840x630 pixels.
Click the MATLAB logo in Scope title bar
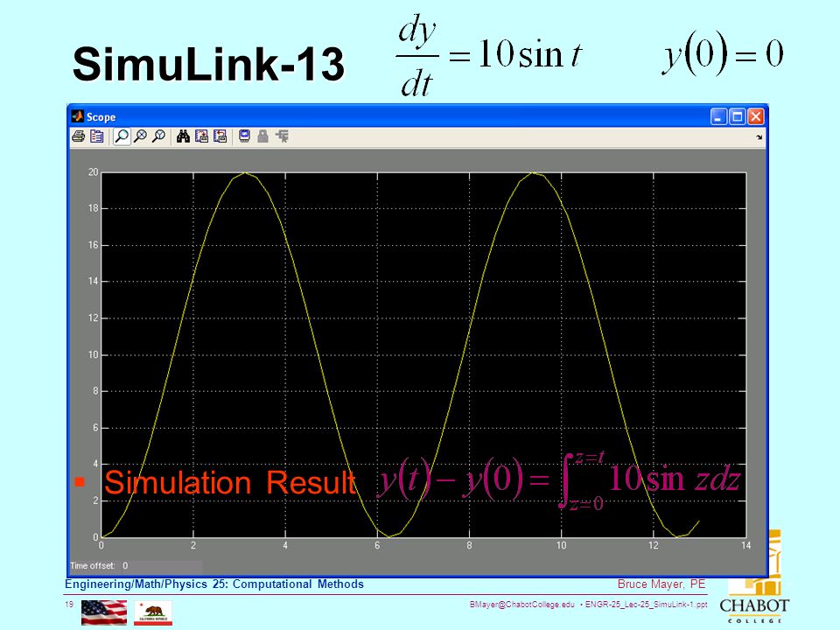coord(78,116)
